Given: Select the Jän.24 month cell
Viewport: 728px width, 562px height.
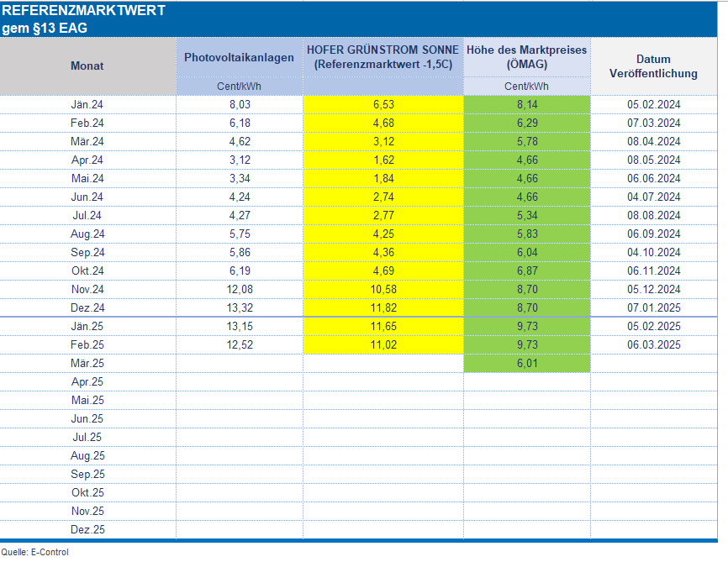Looking at the screenshot, I should [87, 105].
